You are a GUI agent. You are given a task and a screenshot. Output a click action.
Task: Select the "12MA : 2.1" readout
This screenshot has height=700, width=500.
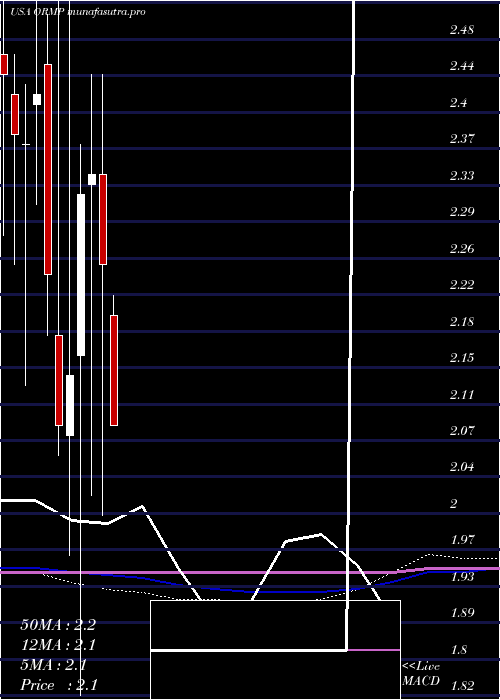pyautogui.click(x=58, y=645)
